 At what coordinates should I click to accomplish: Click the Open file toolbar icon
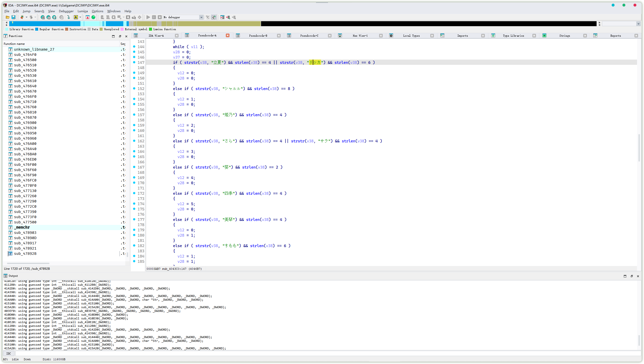[x=7, y=17]
